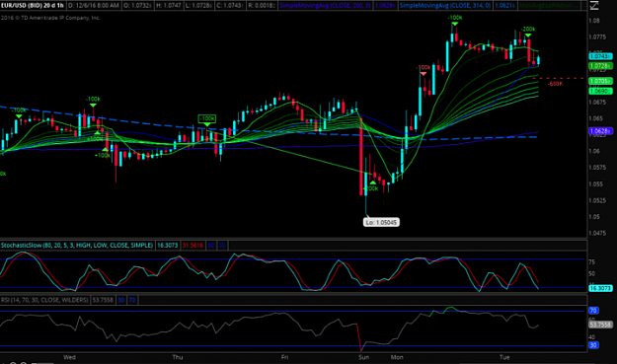Click the stochastic header 80 level value

[x=211, y=246]
